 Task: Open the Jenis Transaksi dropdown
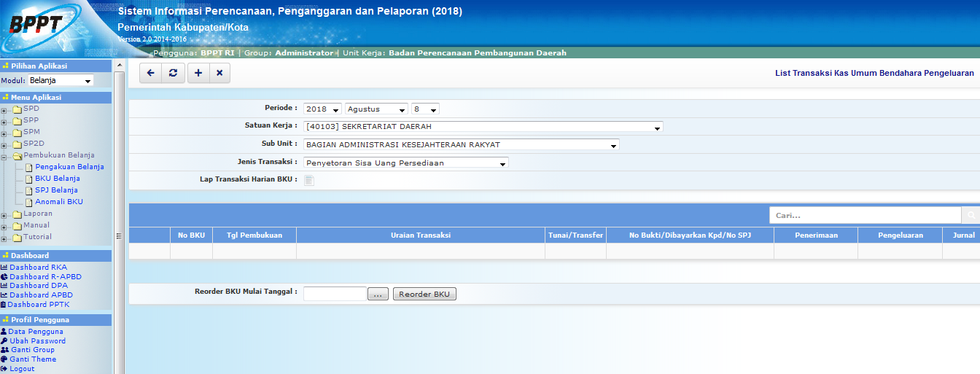405,163
